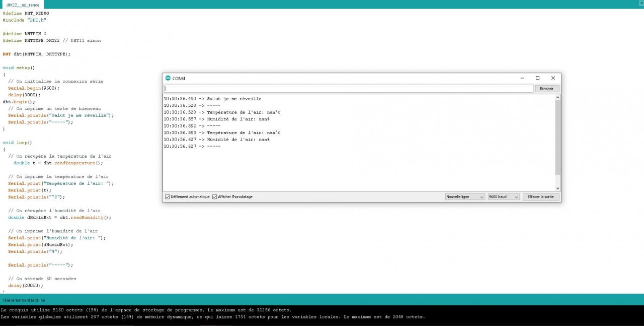Click the 'Le croquis utilise 5160 octets' console line
Screen dimensions: 644x326
[x=146, y=310]
